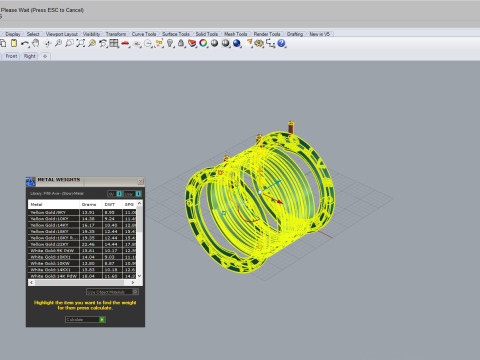Image resolution: width=480 pixels, height=360 pixels.
Task: Switch to the Drafting tab
Action: (295, 34)
